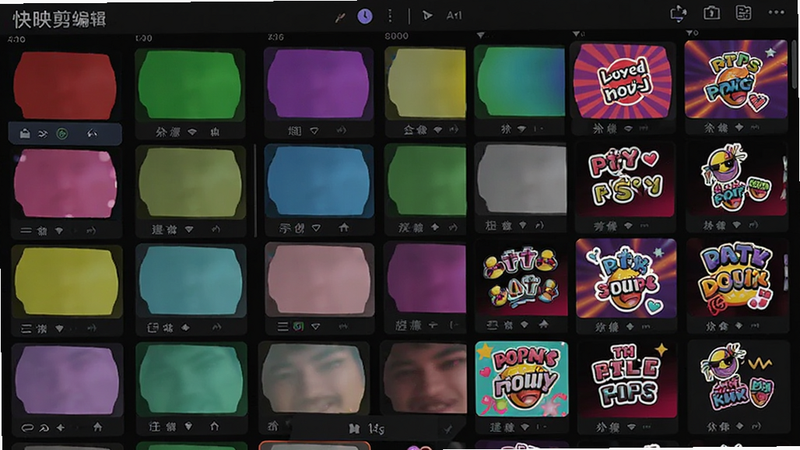Select the pointer arrow tool in the top toolbar
This screenshot has width=800, height=450.
428,16
